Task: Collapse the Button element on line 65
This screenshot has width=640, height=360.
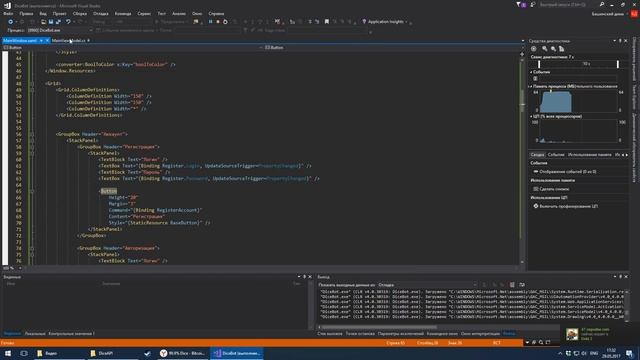Action: [x=31, y=191]
